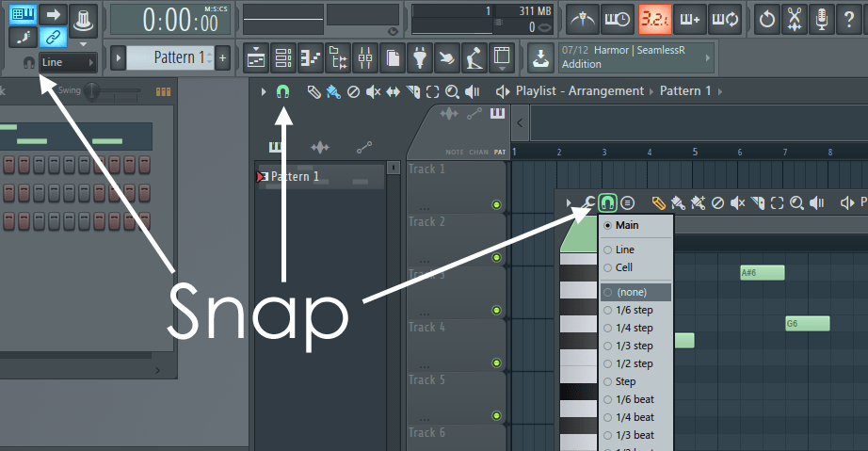This screenshot has height=451, width=868.
Task: Click the multilink to controllers knob icon
Action: (x=83, y=20)
